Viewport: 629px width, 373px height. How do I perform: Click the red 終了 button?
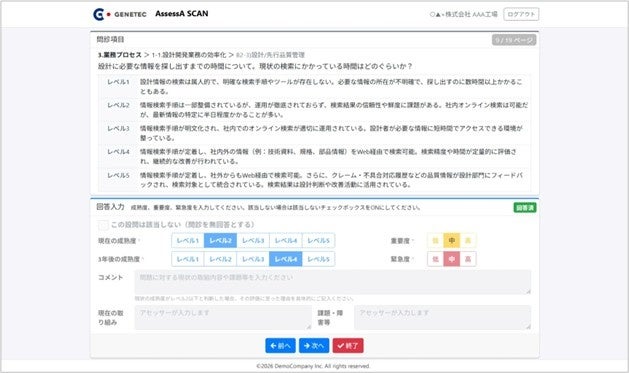[348, 346]
